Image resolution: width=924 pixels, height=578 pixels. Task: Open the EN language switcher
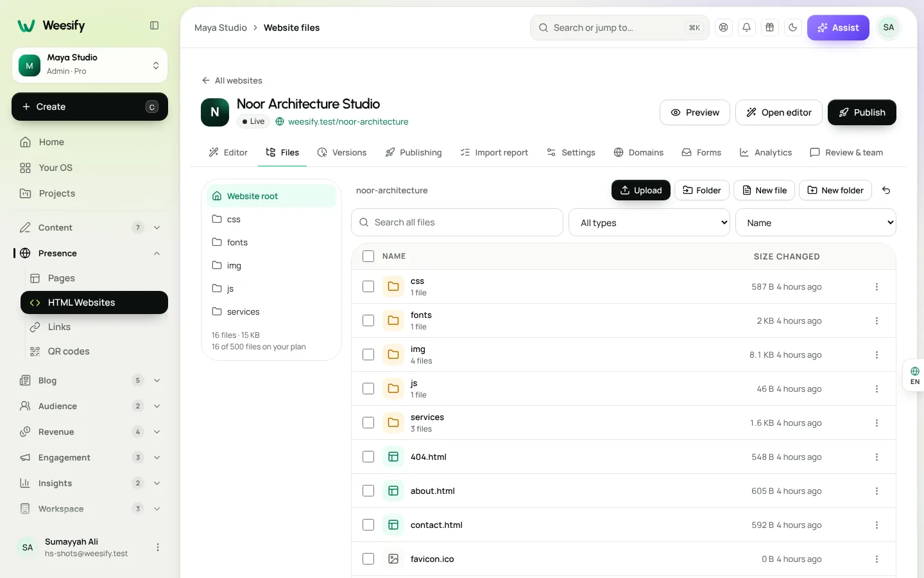pyautogui.click(x=914, y=376)
